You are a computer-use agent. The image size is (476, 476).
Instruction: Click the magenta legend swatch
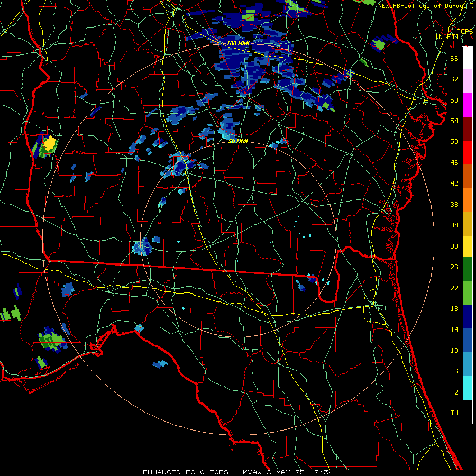click(467, 105)
